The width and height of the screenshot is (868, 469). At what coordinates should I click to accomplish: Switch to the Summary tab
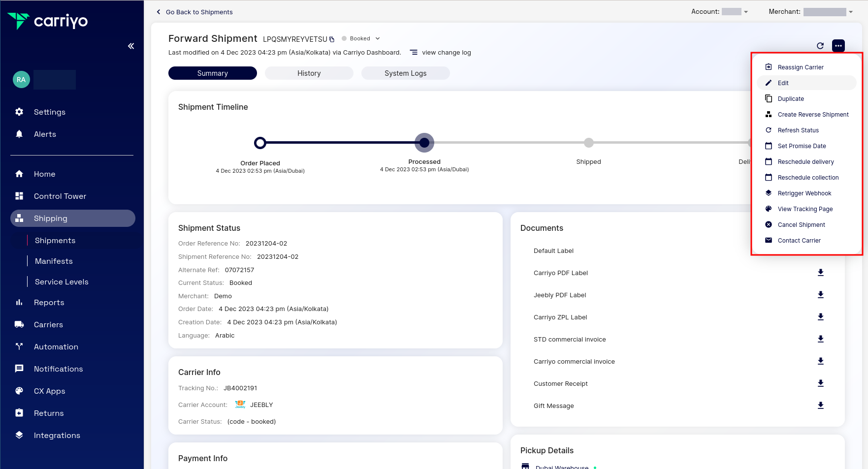213,73
